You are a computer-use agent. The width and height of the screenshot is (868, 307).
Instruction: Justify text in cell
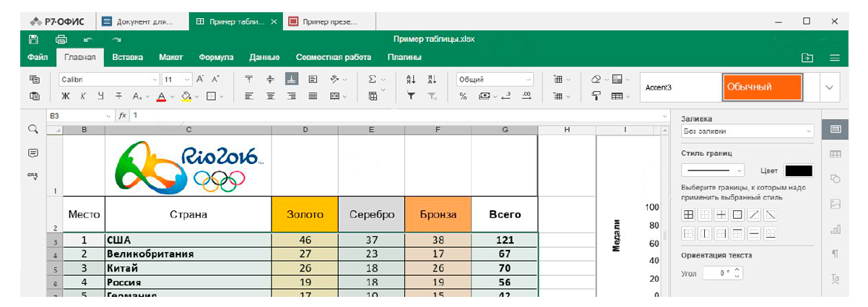[313, 95]
